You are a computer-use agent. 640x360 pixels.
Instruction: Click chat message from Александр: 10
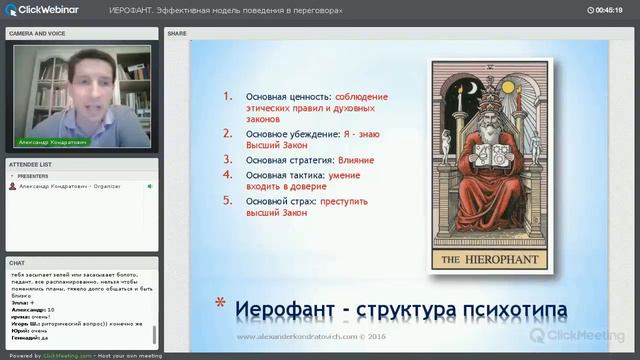coord(33,310)
